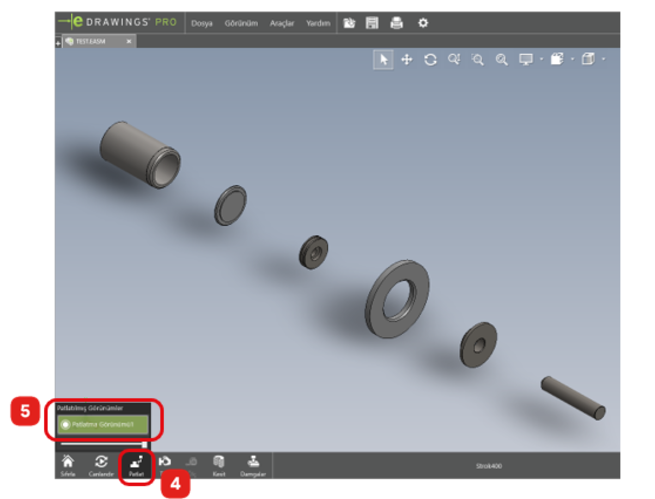Open settings via the gear icon

[422, 22]
